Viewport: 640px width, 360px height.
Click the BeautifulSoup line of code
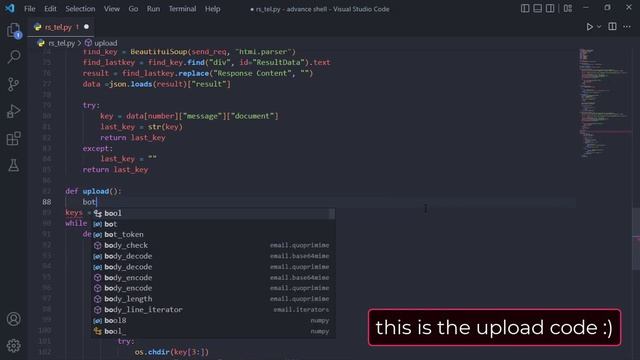click(x=189, y=52)
